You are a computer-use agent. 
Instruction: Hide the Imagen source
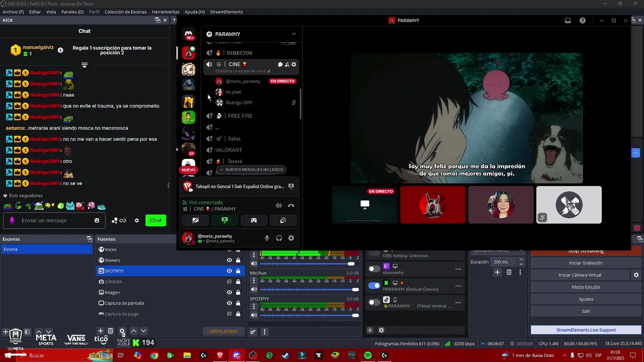[229, 292]
